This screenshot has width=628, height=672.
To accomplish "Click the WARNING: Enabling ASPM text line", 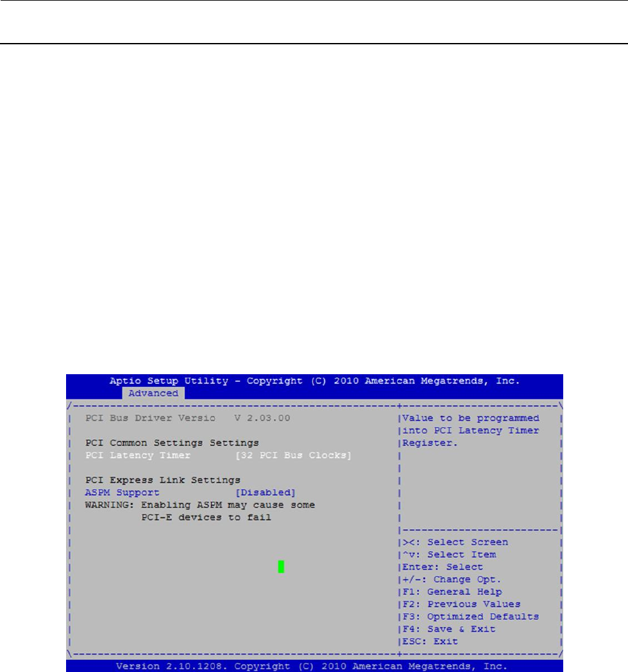I will pyautogui.click(x=200, y=505).
